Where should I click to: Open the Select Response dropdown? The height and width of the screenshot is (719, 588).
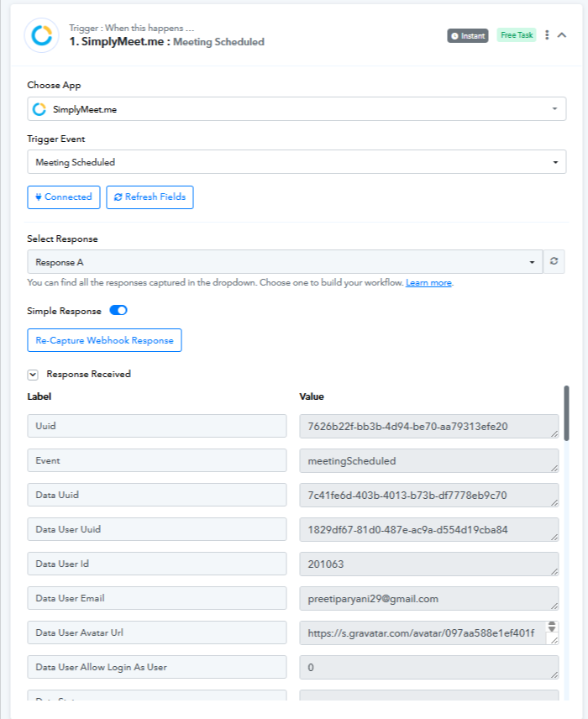point(285,262)
